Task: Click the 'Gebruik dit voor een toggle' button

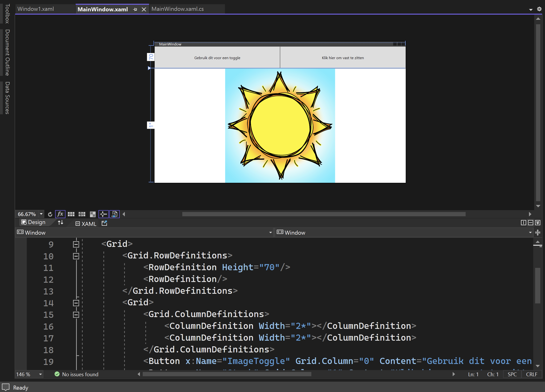Action: (217, 58)
